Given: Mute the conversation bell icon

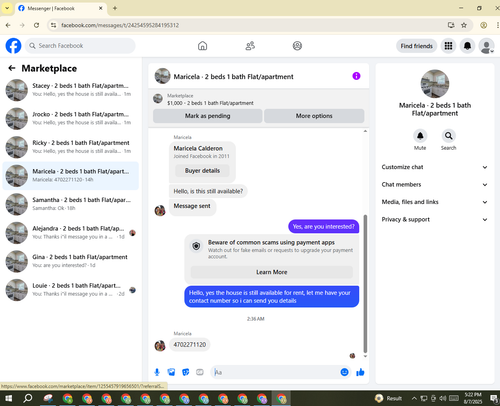Looking at the screenshot, I should click(x=420, y=136).
